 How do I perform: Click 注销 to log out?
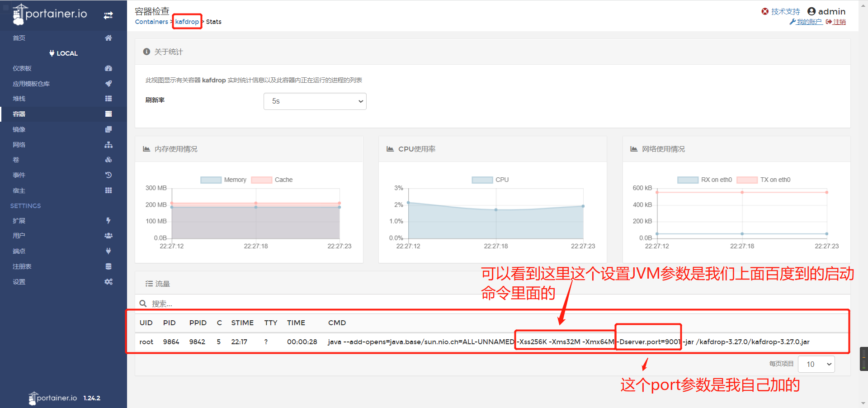click(x=840, y=21)
